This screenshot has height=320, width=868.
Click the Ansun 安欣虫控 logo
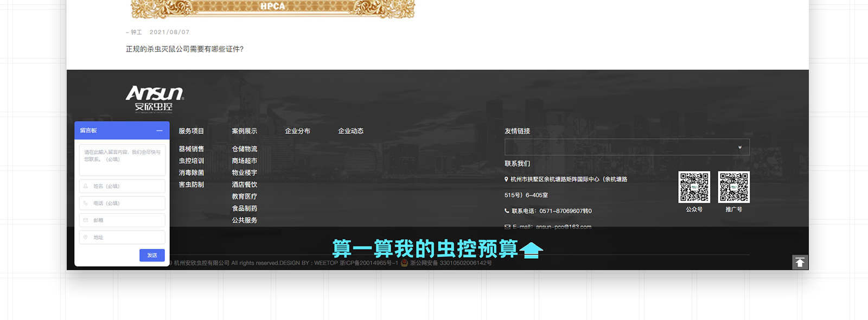(x=155, y=99)
